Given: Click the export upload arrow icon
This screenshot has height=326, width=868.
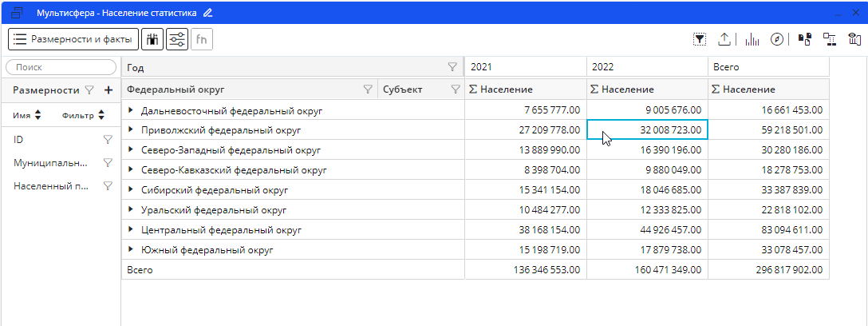Looking at the screenshot, I should coord(724,39).
